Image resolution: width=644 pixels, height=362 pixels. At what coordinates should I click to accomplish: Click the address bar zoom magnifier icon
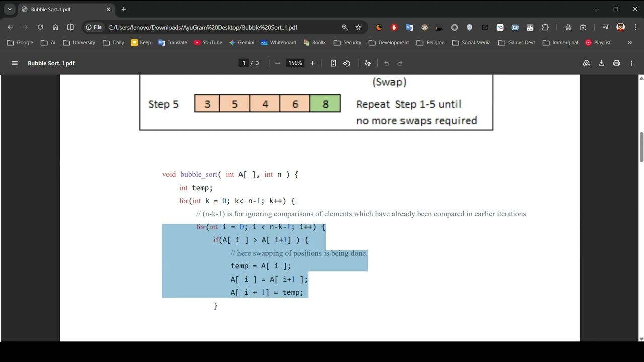(x=345, y=27)
